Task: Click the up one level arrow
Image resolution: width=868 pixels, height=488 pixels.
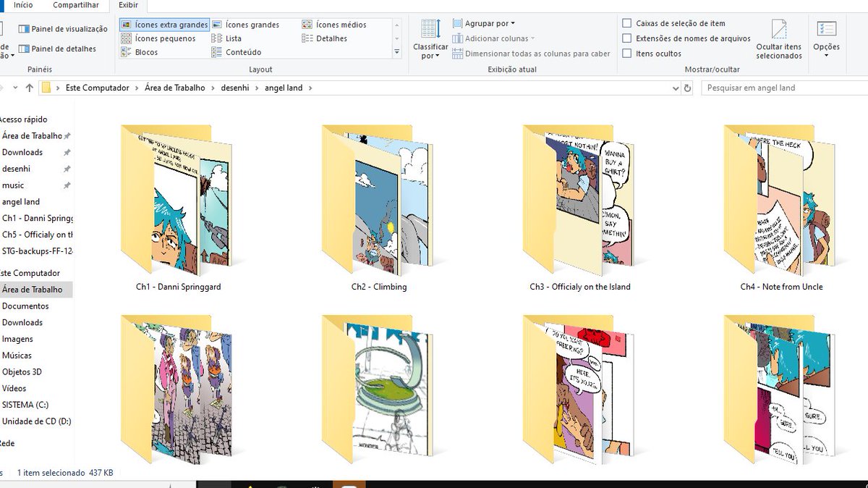Action: click(x=29, y=88)
